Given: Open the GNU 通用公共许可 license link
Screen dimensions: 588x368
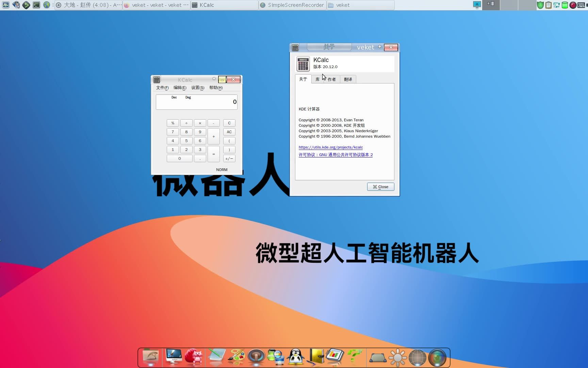Looking at the screenshot, I should [x=336, y=154].
